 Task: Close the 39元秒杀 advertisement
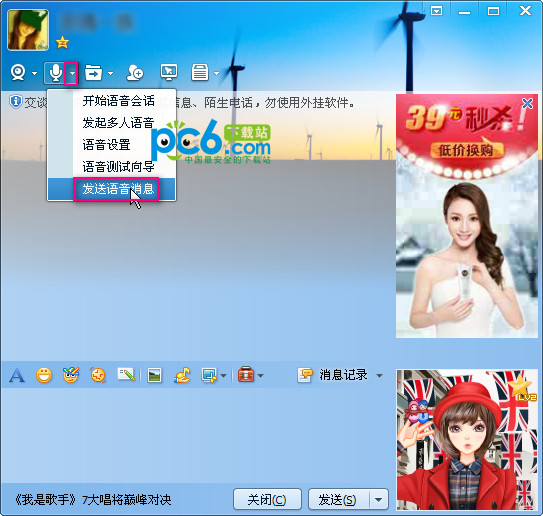pyautogui.click(x=527, y=103)
